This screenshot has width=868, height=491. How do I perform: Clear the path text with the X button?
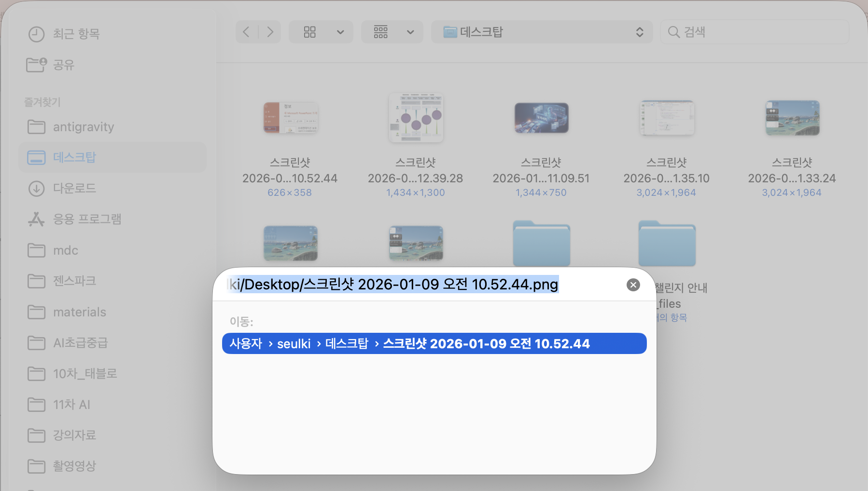(633, 284)
